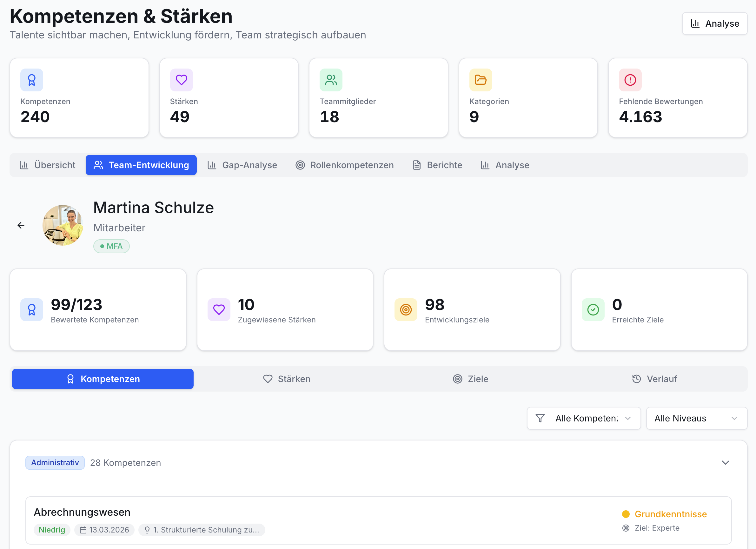The image size is (756, 549).
Task: Click the green people icon on Teammitglieder card
Action: pos(331,80)
